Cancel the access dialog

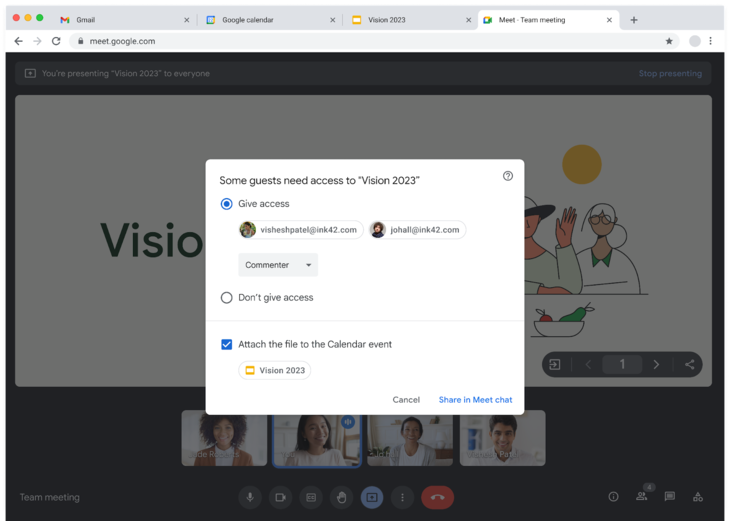(406, 400)
